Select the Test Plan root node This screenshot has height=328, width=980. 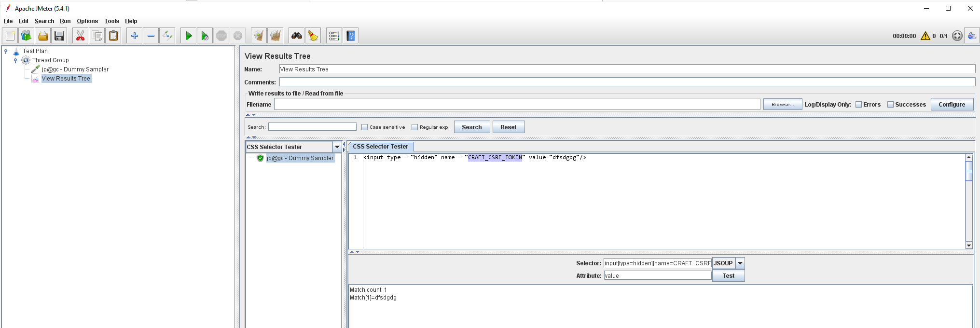point(35,51)
